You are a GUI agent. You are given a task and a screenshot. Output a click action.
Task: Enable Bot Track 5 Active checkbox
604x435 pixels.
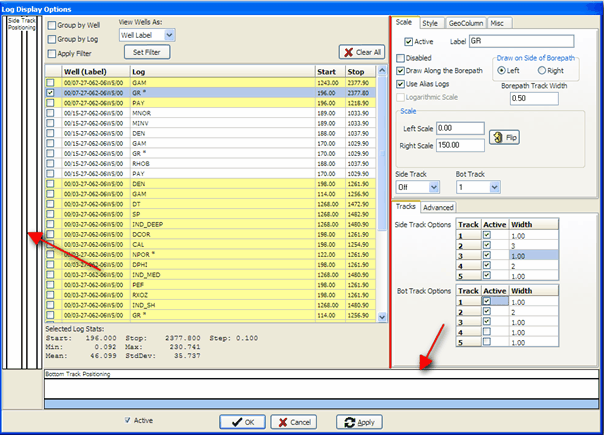click(487, 341)
